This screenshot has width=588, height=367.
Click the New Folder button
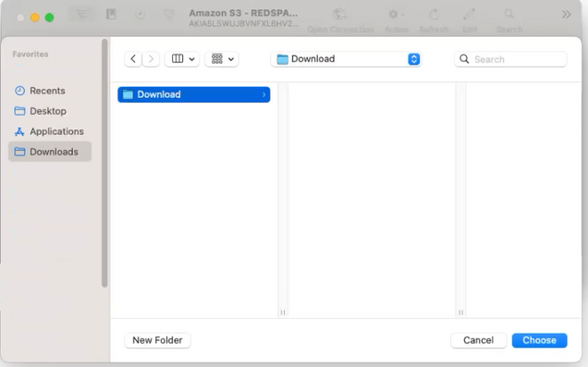point(157,340)
